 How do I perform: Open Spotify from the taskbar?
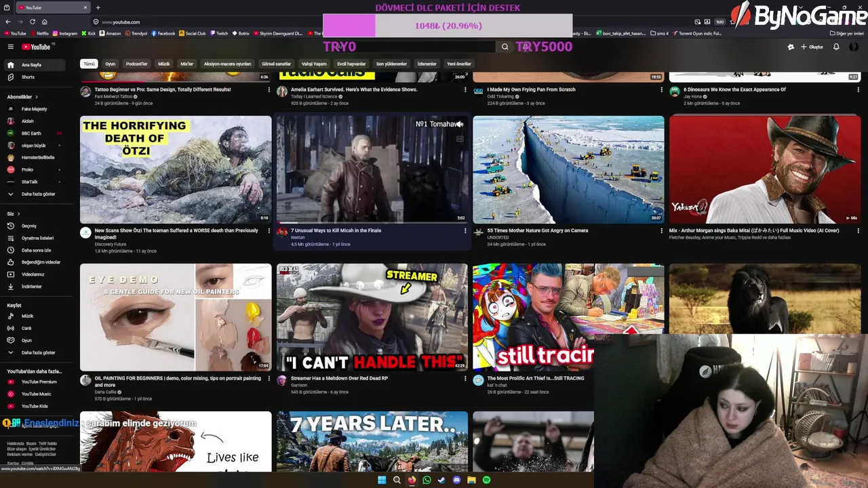point(486,480)
